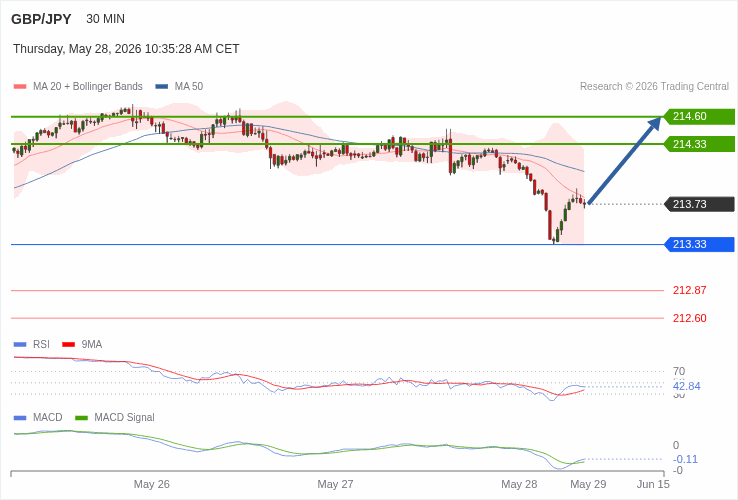Toggle MA 20 + Bollinger Bands legend
Viewport: 738px width, 500px height.
(x=78, y=86)
